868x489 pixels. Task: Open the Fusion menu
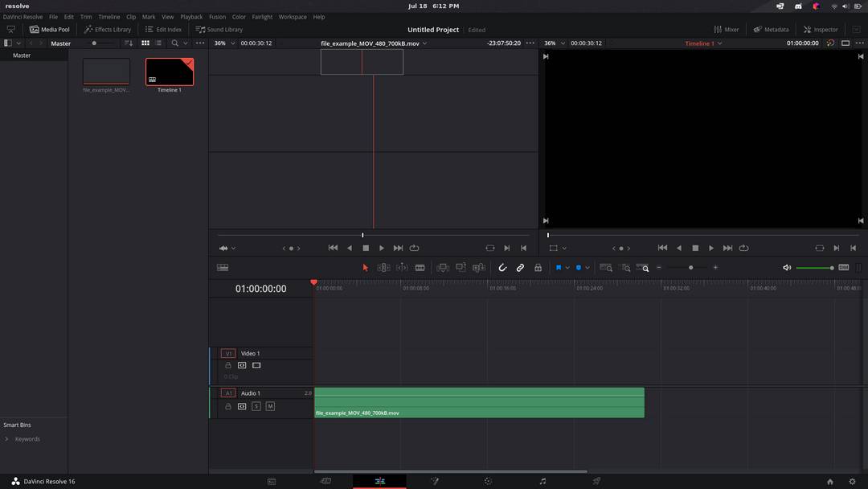coord(217,17)
